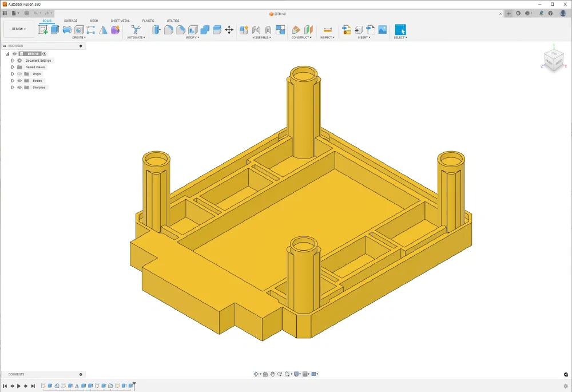The image size is (572, 392).
Task: Expand the Document Settings node
Action: point(13,60)
